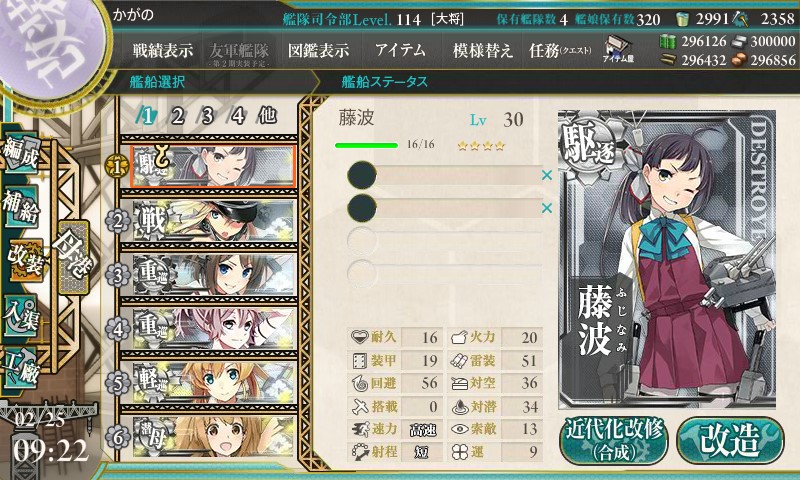Open the 補給 resupply icon
The height and width of the screenshot is (480, 800).
click(21, 206)
